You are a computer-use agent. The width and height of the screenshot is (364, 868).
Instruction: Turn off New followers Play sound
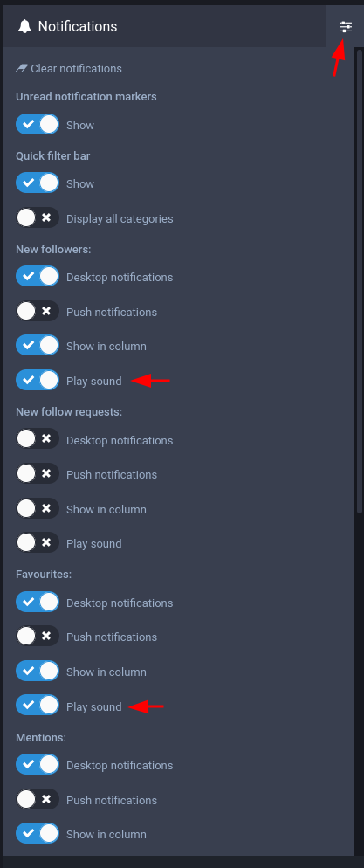pos(38,381)
